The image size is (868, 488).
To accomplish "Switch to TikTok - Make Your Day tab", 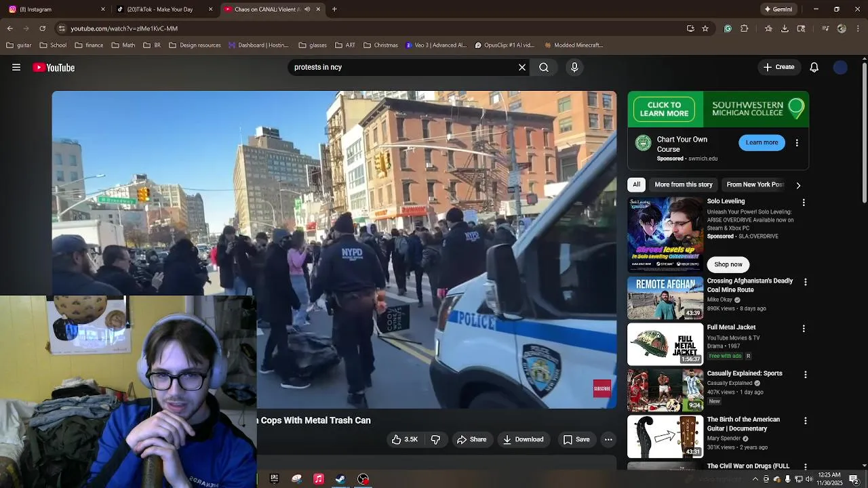I will click(164, 9).
